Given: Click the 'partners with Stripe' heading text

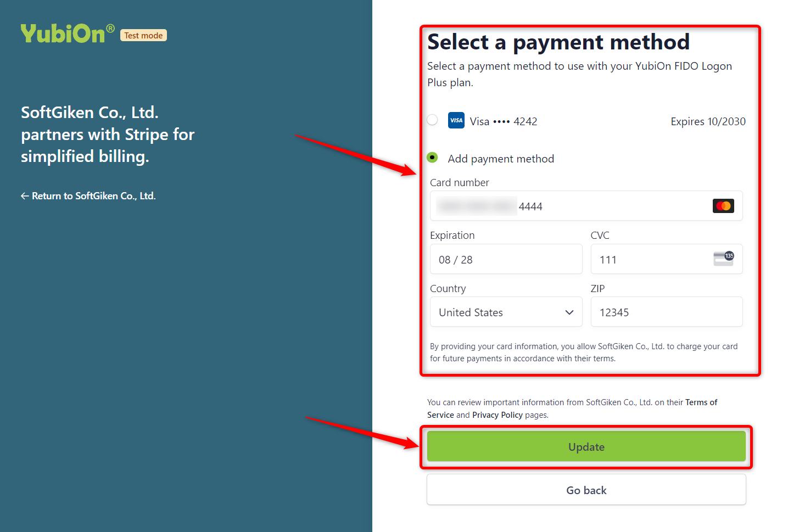Looking at the screenshot, I should 108,135.
